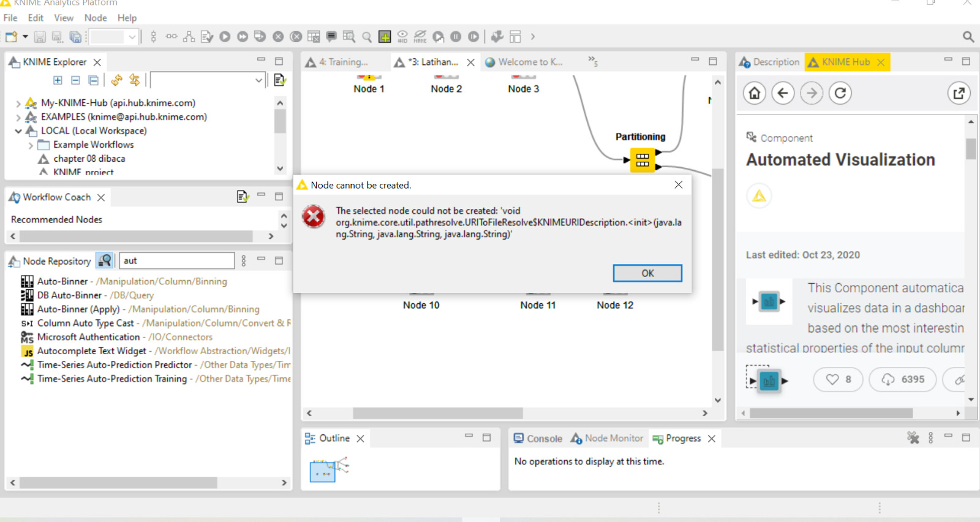
Task: Close the Node cannot be created dialog
Action: pos(679,185)
